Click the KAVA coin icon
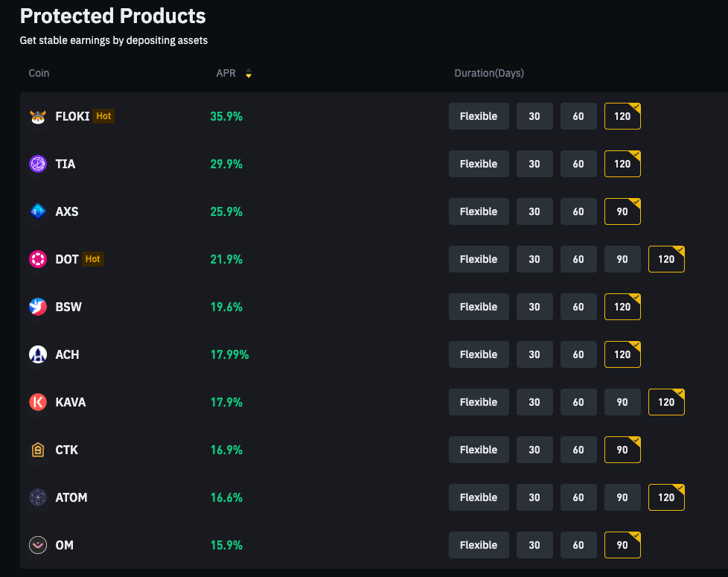Image resolution: width=728 pixels, height=577 pixels. [37, 402]
